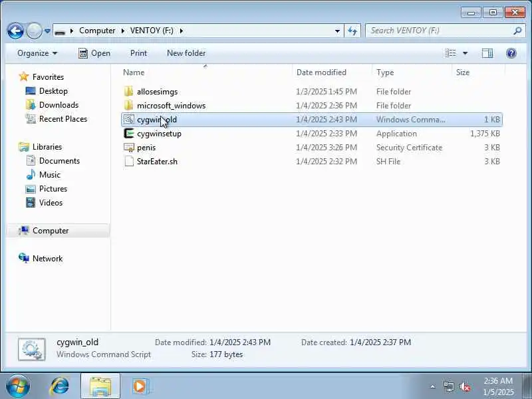Open the Pictures library
The width and height of the screenshot is (532, 399).
pyautogui.click(x=53, y=189)
